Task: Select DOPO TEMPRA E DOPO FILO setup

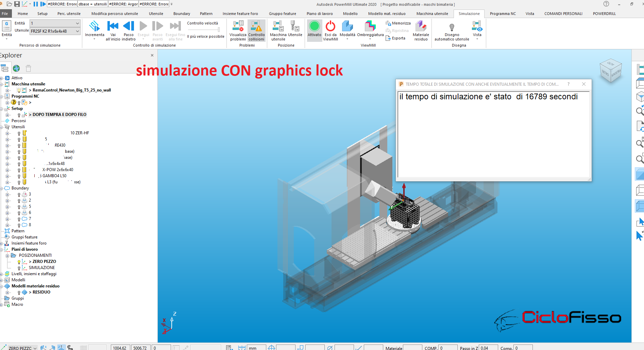Action: [60, 115]
